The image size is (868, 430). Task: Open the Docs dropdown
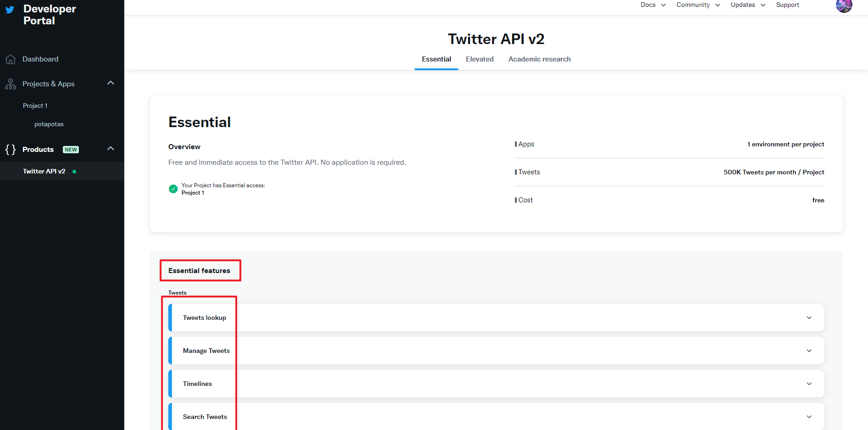(652, 5)
